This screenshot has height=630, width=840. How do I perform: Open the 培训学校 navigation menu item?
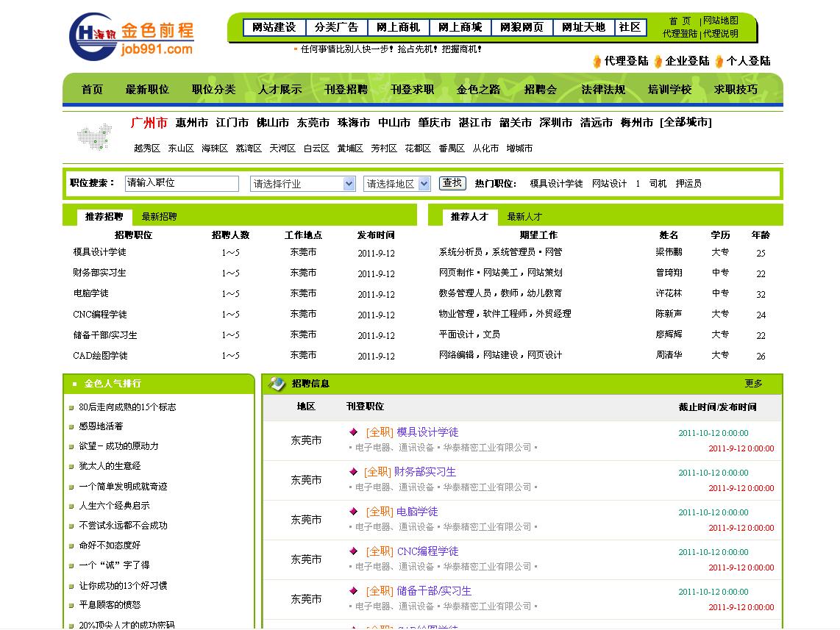pos(669,88)
